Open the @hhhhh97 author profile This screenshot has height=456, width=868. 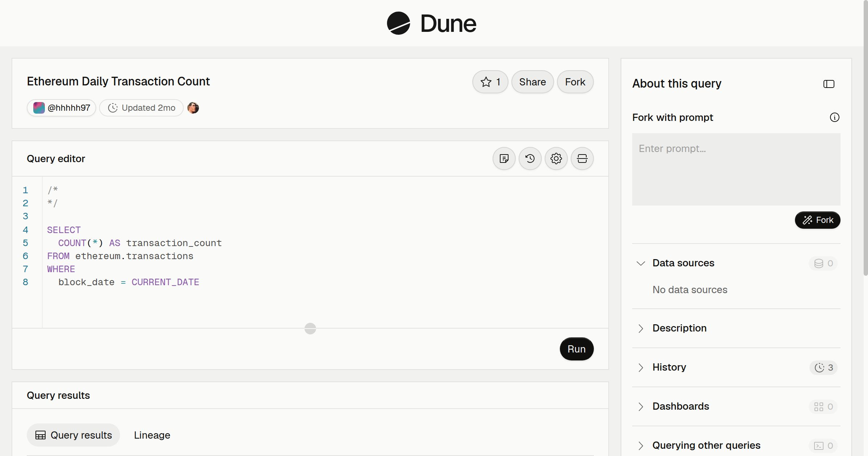point(61,108)
